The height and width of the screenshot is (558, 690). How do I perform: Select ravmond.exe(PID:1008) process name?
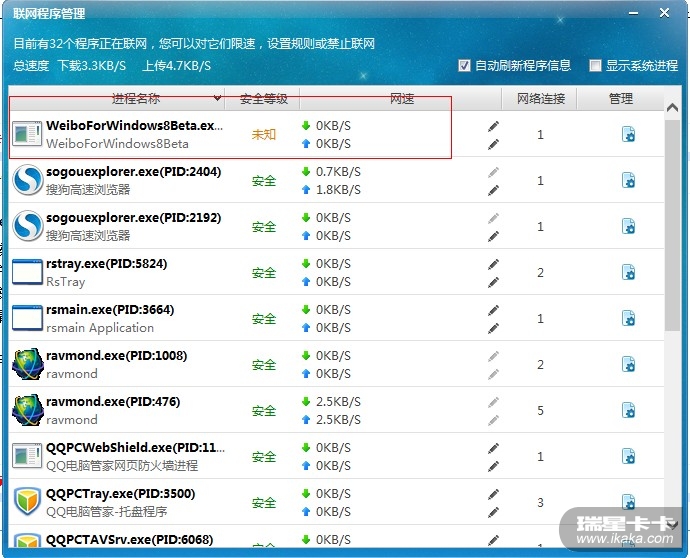(x=117, y=356)
